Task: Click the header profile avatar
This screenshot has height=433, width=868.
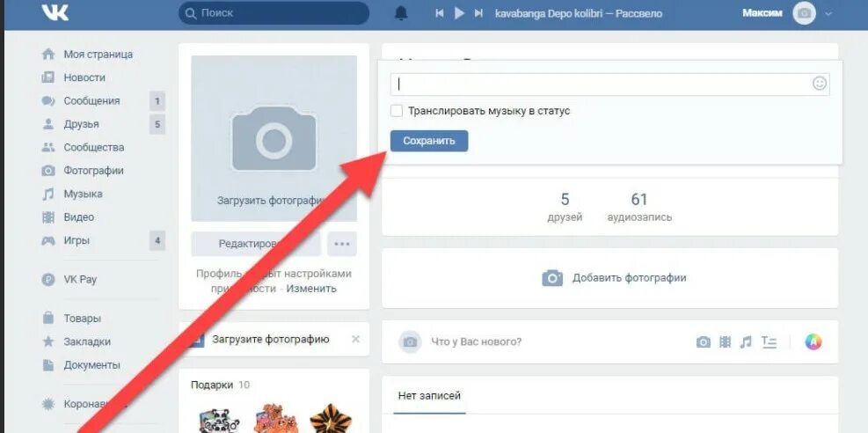Action: (x=804, y=13)
